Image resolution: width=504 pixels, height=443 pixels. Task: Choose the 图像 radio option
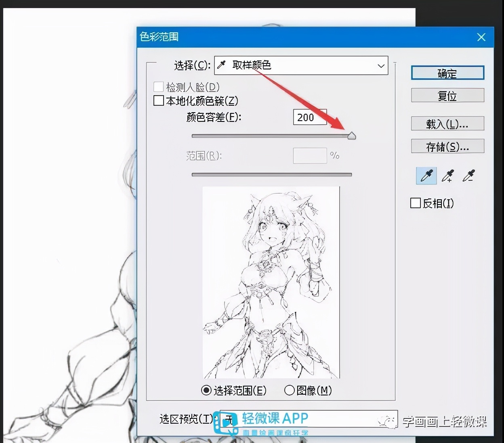[289, 390]
